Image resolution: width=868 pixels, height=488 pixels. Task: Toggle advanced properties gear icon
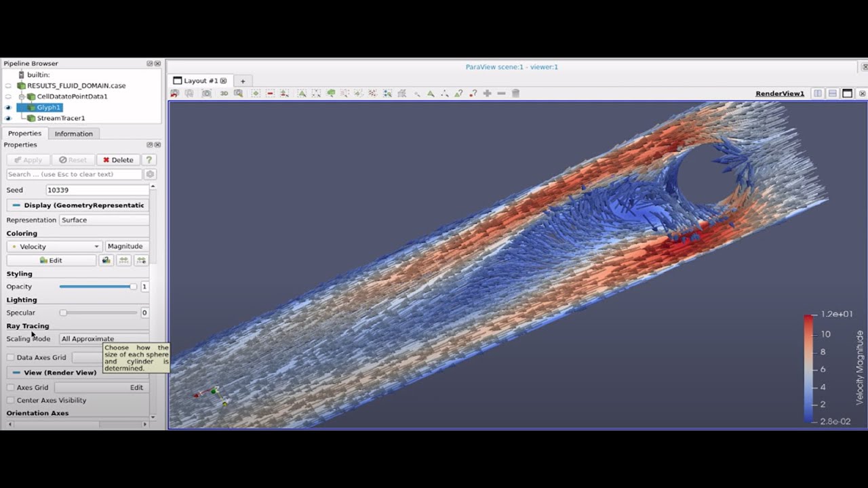(150, 174)
